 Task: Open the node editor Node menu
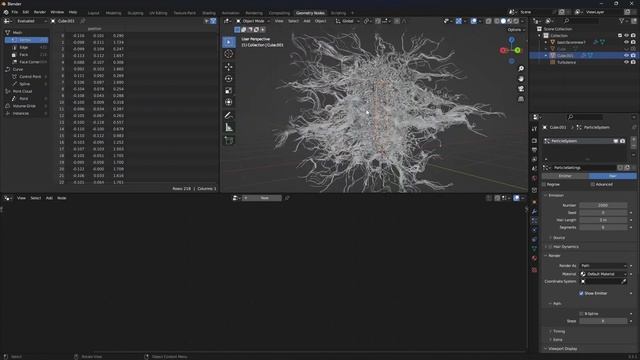62,198
